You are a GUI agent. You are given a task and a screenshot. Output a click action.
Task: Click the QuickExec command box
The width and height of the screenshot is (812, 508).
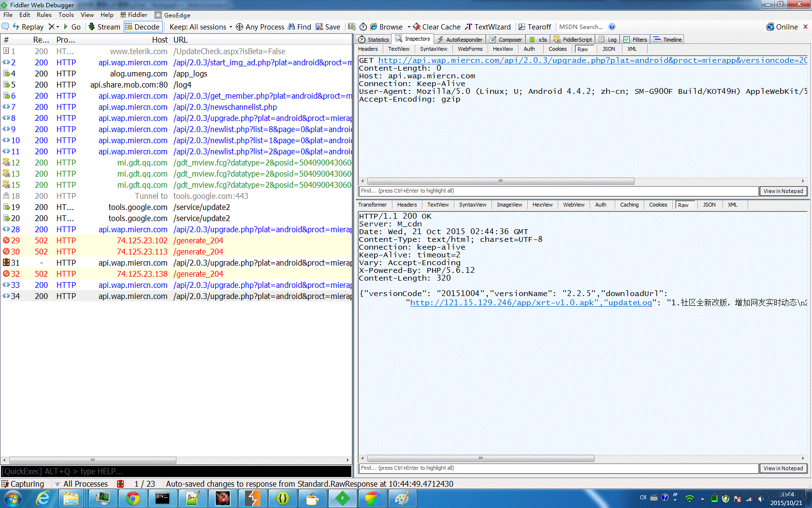(x=176, y=471)
